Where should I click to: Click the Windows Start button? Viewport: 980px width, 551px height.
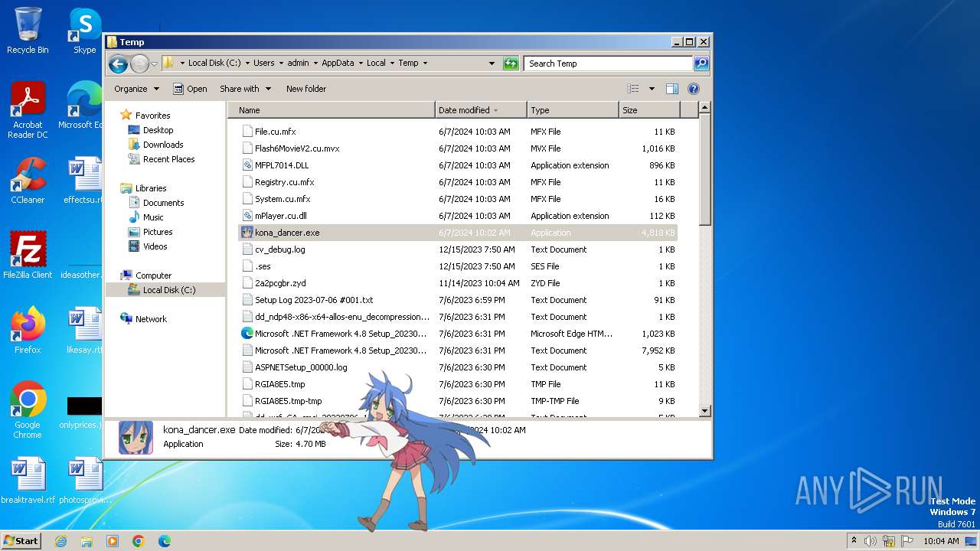point(21,540)
